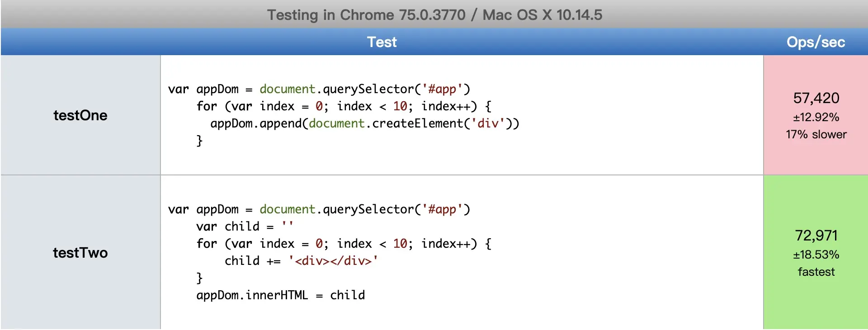Viewport: 868px width, 330px height.
Task: Click the "17% slower" result text
Action: 816,134
